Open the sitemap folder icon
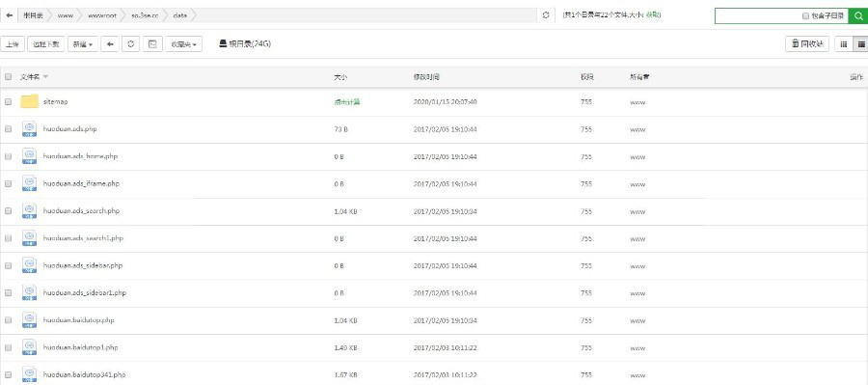868x385 pixels. [x=29, y=101]
